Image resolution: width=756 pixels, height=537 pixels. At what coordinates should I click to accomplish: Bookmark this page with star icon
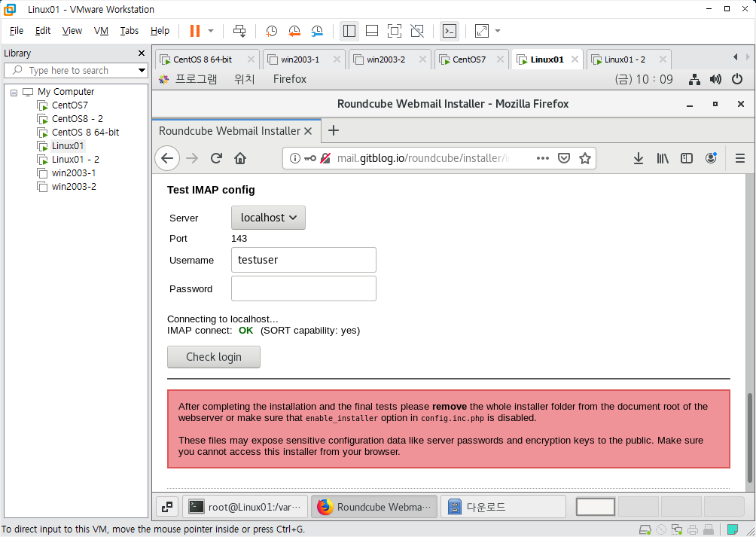point(585,158)
